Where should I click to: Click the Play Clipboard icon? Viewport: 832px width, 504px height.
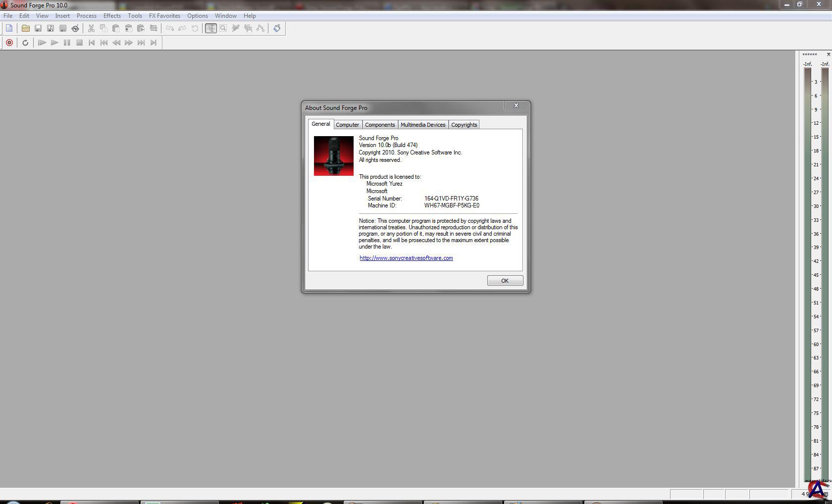[x=141, y=28]
